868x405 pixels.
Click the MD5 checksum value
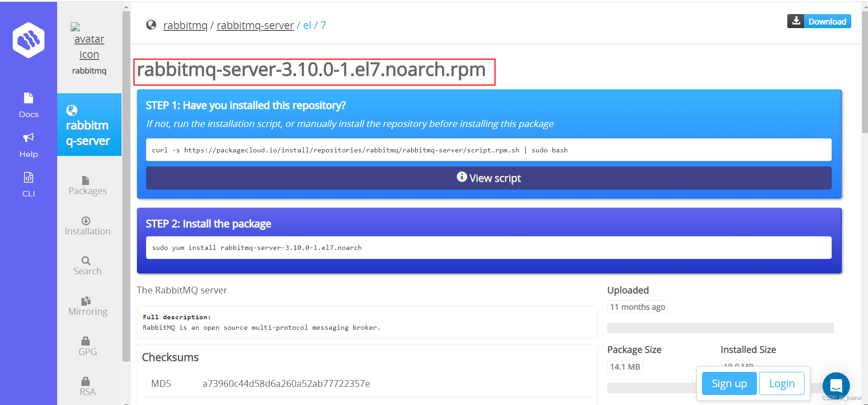286,384
